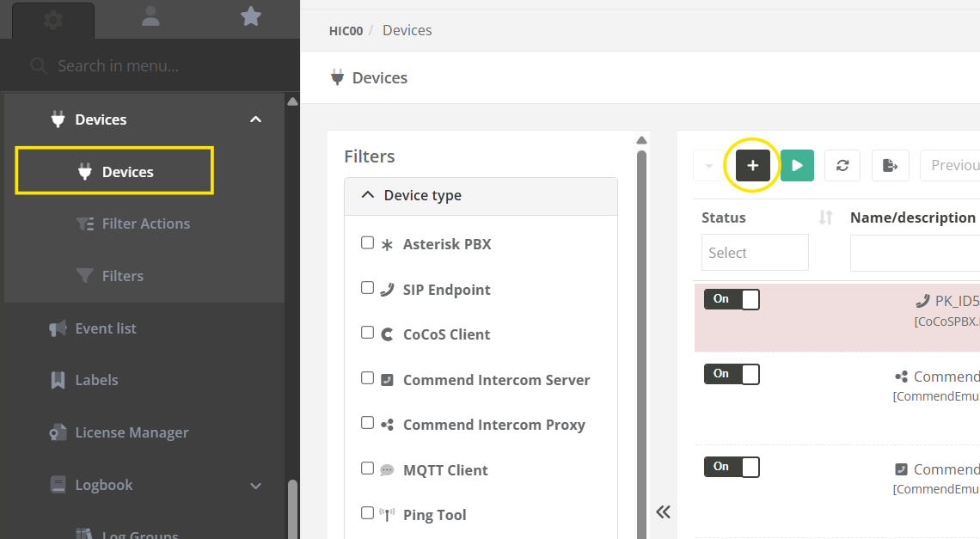This screenshot has width=980, height=539.
Task: Collapse the Devices menu group
Action: 255,119
